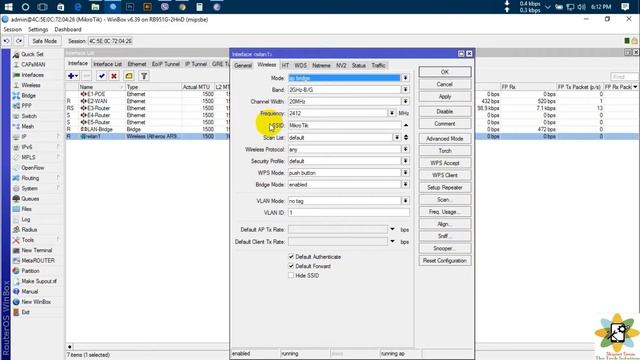Click the Reset Configuration button

tap(445, 260)
